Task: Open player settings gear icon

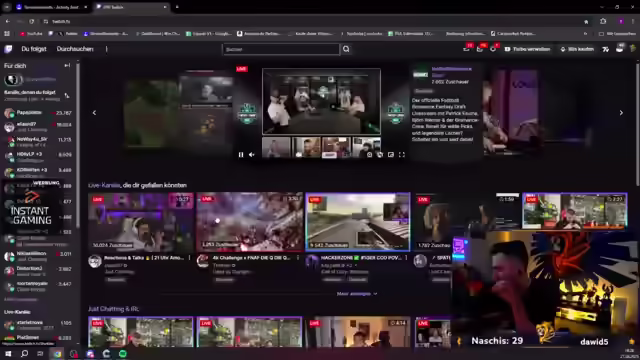Action: (380, 155)
